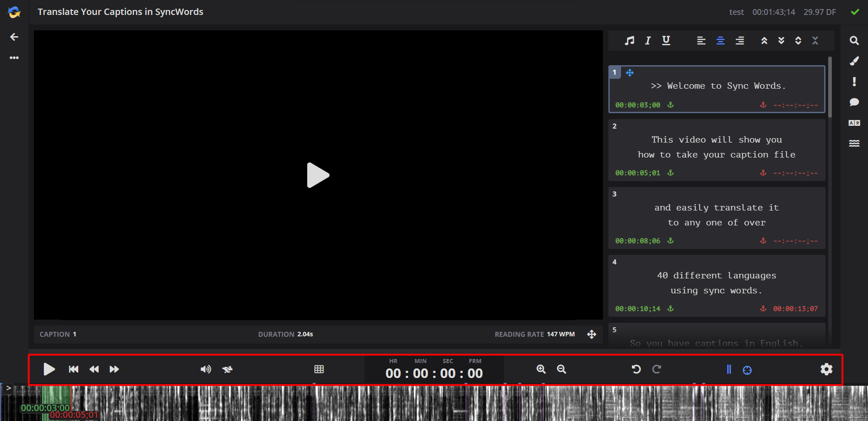Align caption text left

pyautogui.click(x=701, y=41)
